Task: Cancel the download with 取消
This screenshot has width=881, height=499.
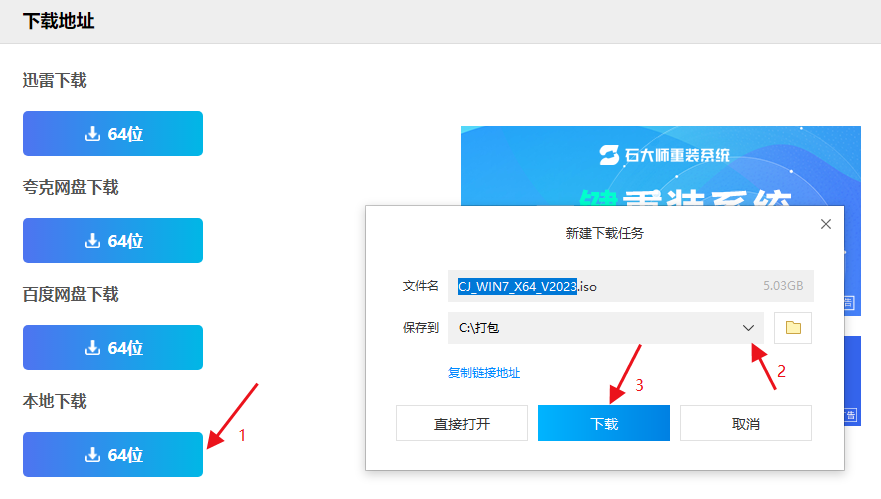Action: tap(746, 423)
